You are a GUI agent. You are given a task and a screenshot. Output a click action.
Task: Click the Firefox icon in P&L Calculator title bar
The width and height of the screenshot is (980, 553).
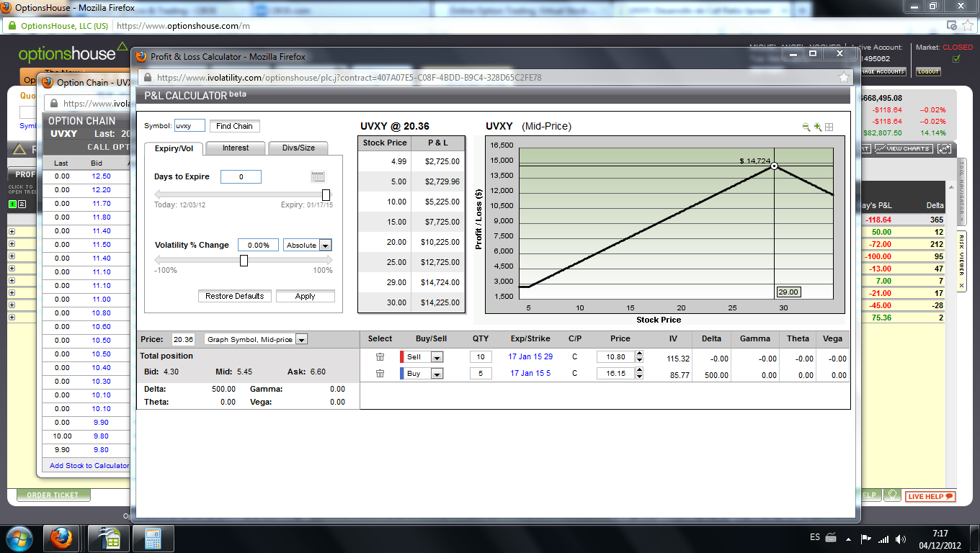pyautogui.click(x=141, y=56)
